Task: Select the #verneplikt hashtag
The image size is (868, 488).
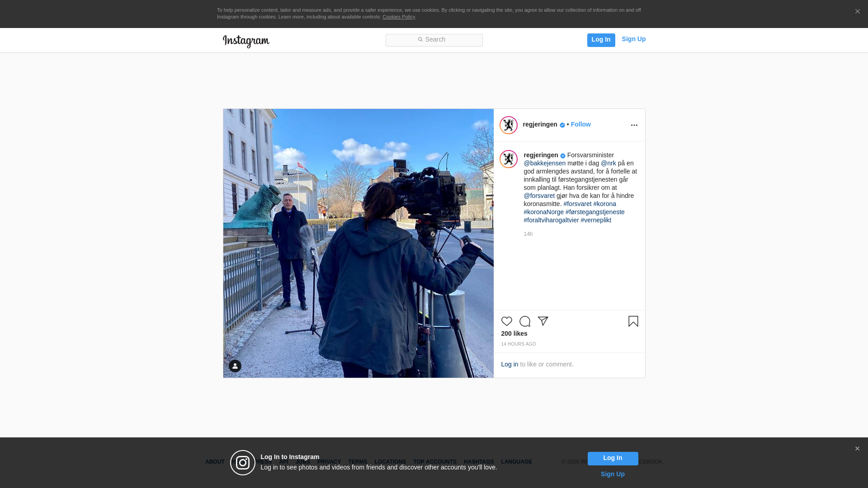Action: (x=595, y=220)
